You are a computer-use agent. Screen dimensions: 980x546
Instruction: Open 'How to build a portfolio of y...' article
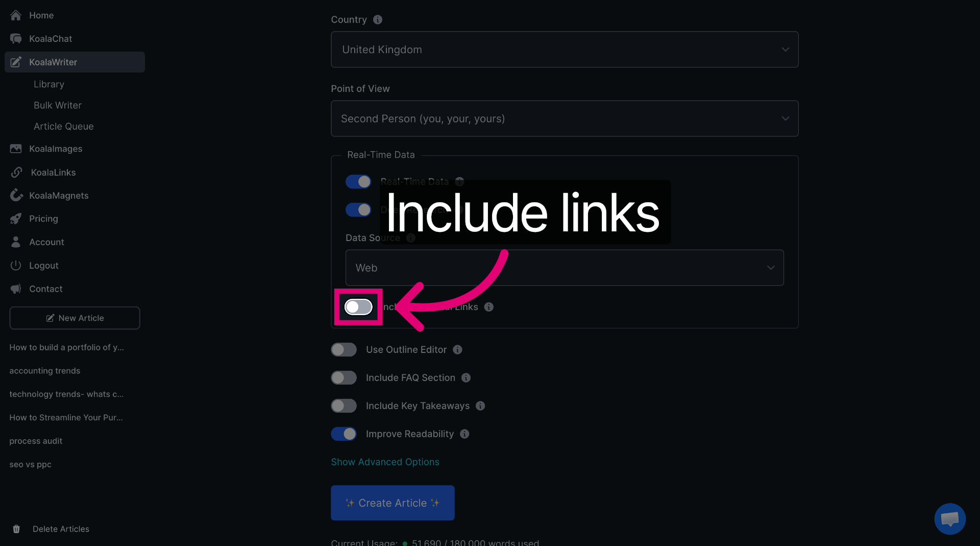click(x=66, y=347)
